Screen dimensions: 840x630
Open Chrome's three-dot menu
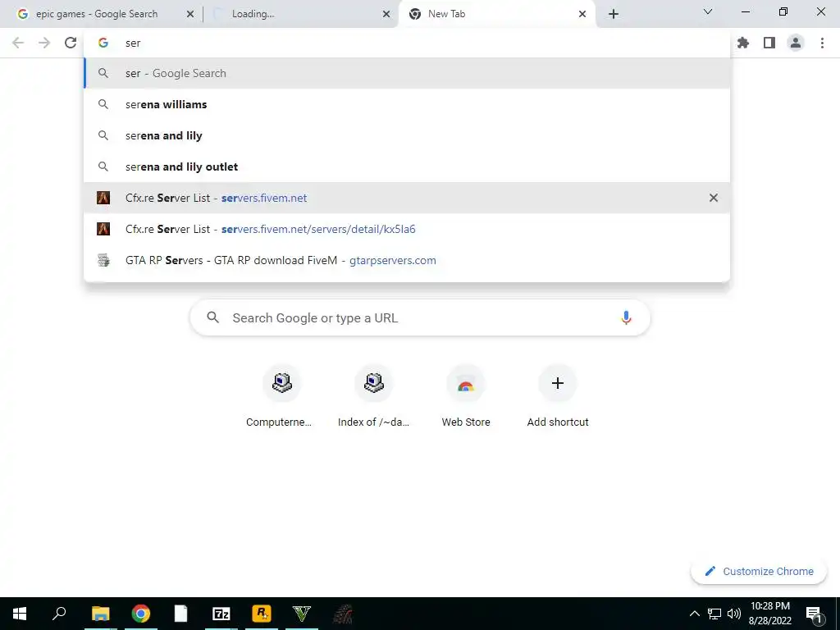pos(822,43)
